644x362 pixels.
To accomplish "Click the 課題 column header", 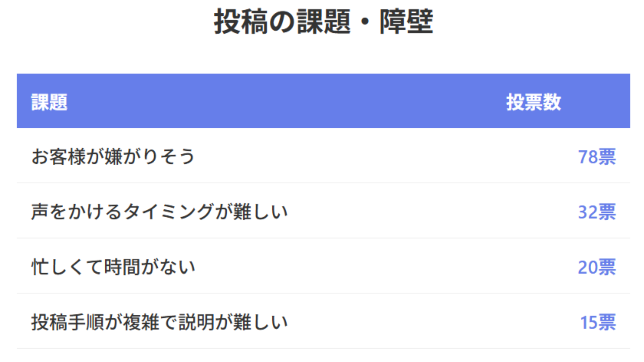I will pos(49,102).
